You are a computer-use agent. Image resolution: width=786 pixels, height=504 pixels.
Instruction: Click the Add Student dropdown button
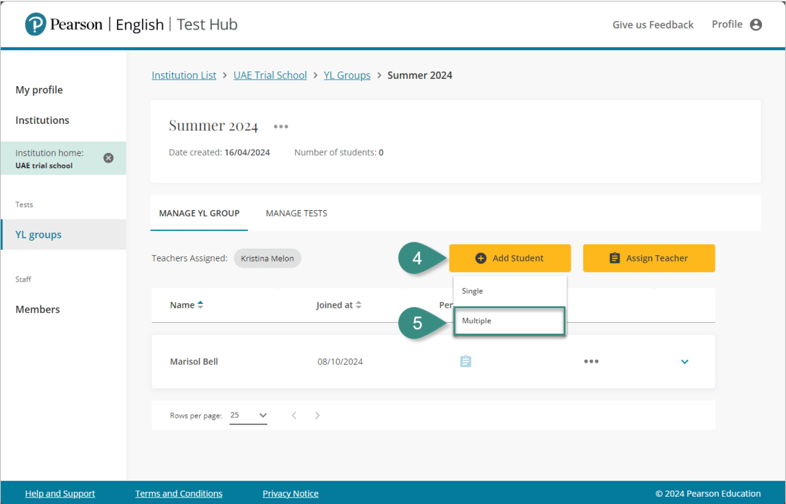(510, 258)
